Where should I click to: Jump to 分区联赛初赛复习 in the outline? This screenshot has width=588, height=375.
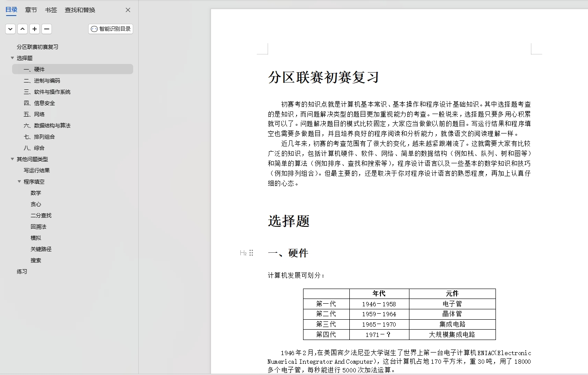38,47
